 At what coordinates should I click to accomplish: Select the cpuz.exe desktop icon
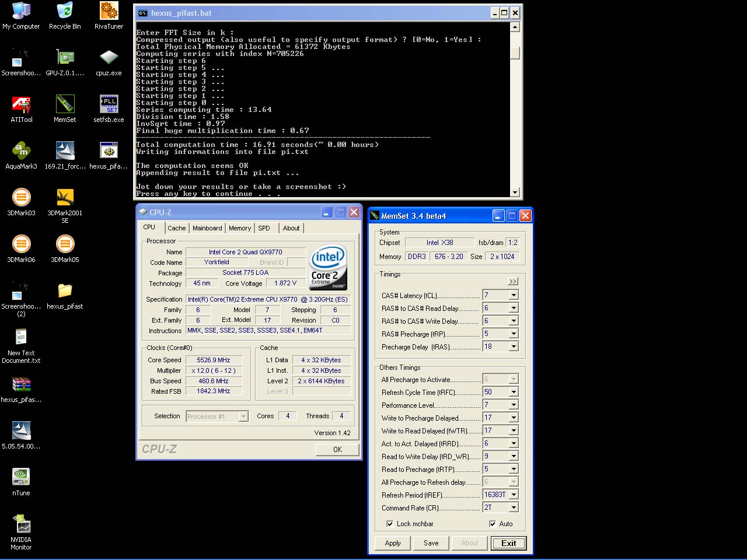click(109, 62)
